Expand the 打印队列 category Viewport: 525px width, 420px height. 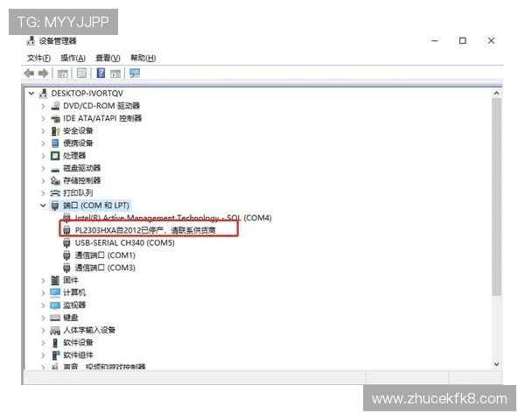coord(43,193)
